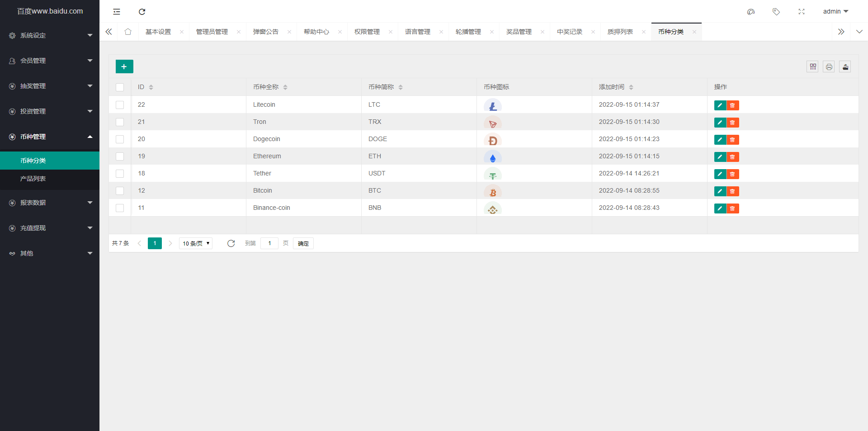Open the print table icon

[x=829, y=67]
